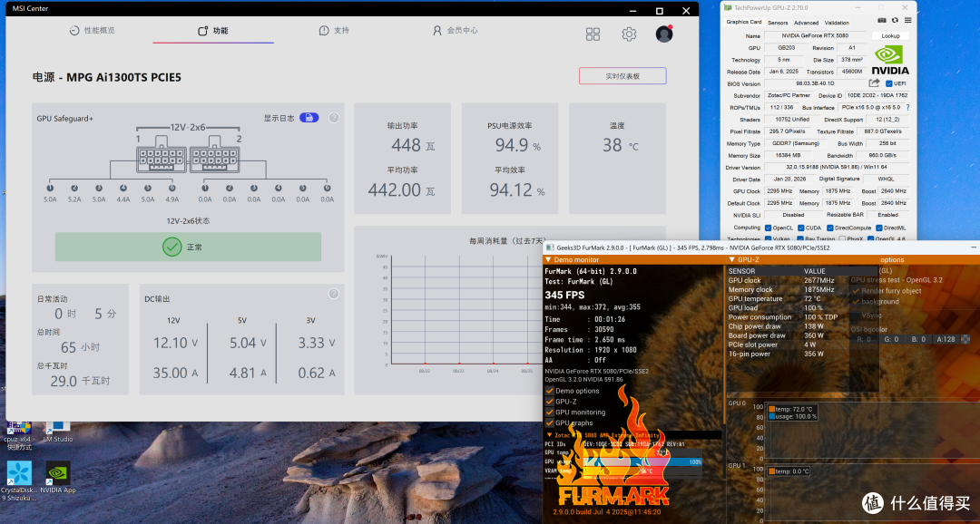Toggle OpenCL checkbox in GPU-Z
980x524 pixels.
point(769,228)
